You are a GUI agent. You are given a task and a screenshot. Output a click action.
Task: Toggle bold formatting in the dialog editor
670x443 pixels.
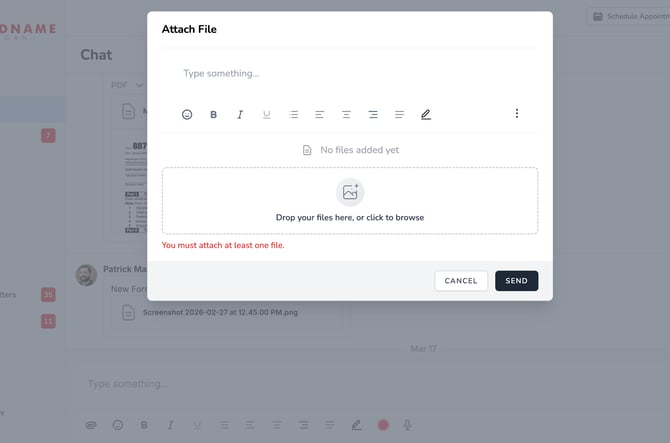[x=214, y=114]
